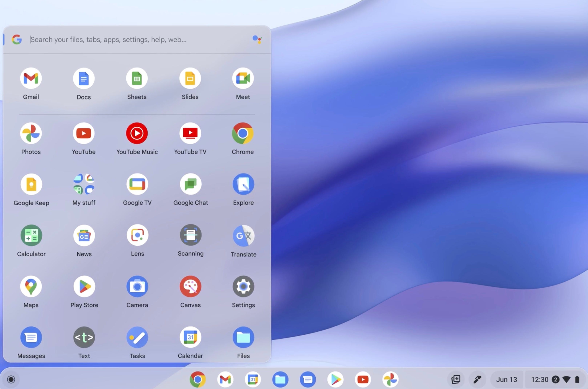
Task: Close the launcher via the shelf launcher button
Action: coord(11,380)
